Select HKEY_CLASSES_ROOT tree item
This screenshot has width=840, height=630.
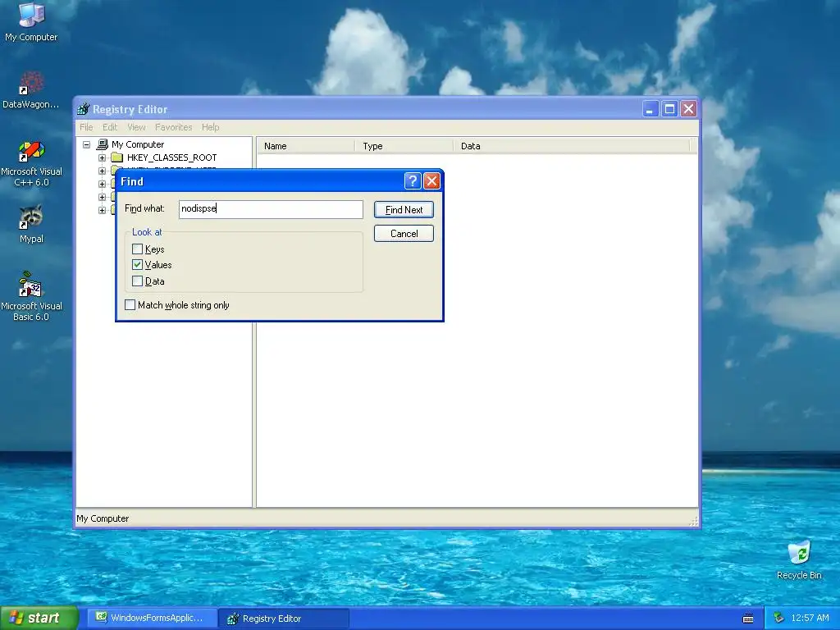pos(172,157)
